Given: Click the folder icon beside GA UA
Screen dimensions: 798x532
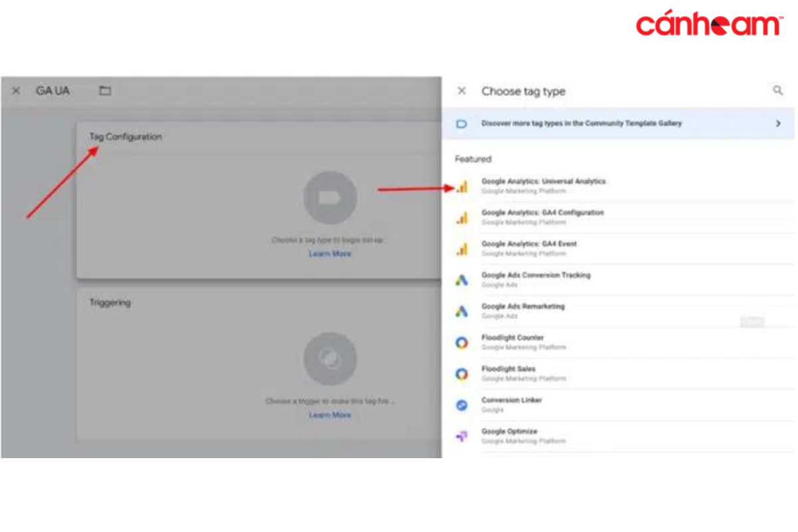Looking at the screenshot, I should click(105, 90).
